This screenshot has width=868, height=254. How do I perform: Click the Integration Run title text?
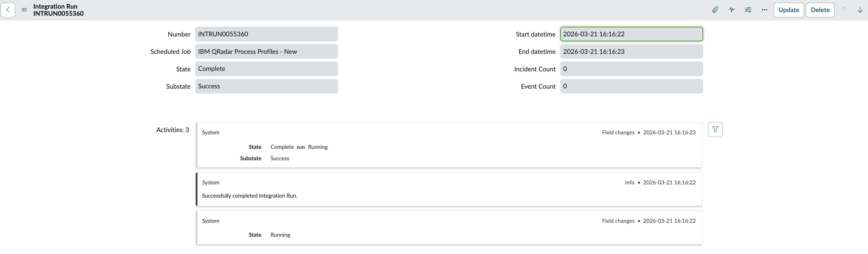pos(55,6)
